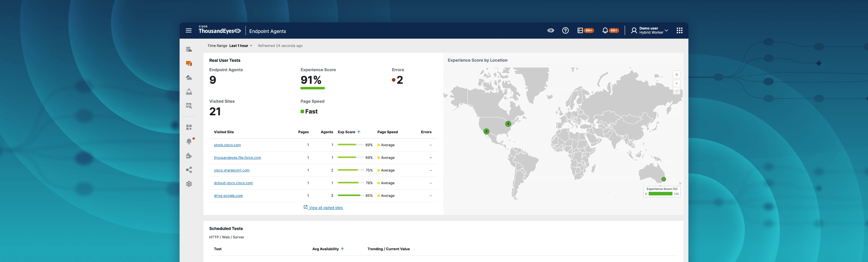Open the share sidebar icon

189,170
